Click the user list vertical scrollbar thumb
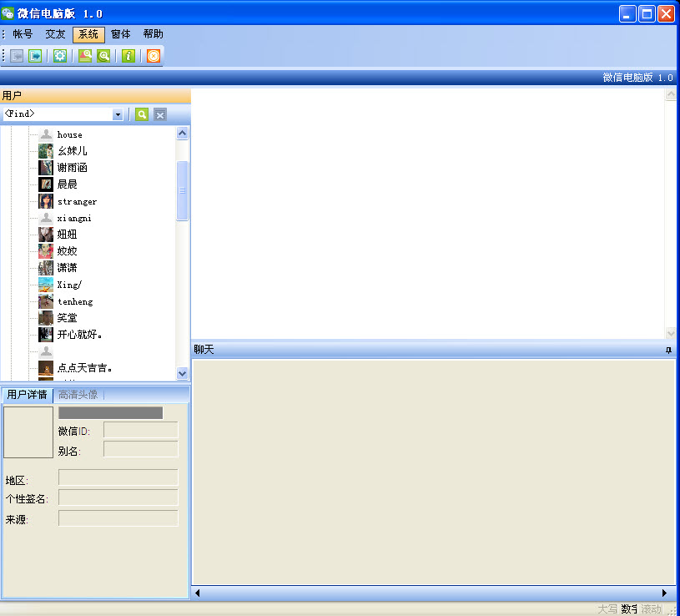The width and height of the screenshot is (680, 616). 183,191
